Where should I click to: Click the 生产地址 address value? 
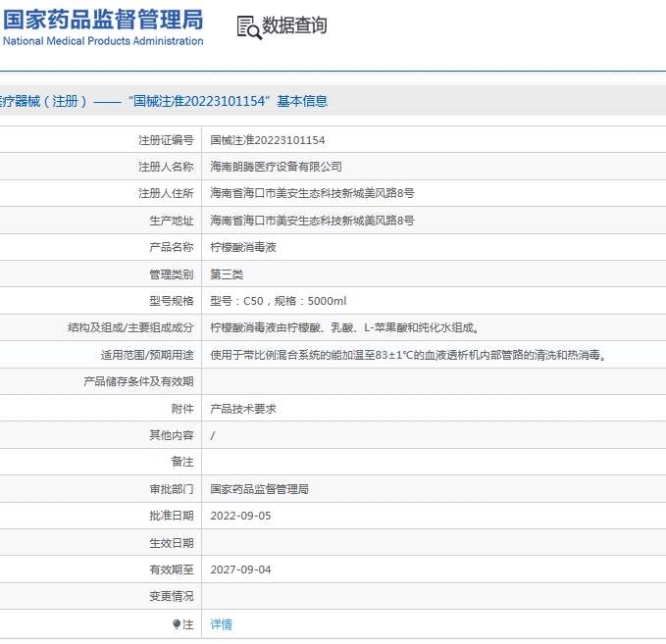pos(312,221)
